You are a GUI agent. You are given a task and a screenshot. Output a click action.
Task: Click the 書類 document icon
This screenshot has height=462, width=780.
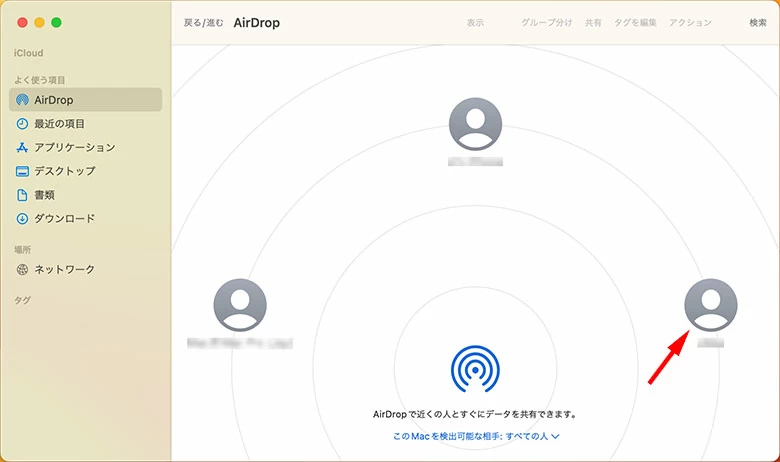pyautogui.click(x=23, y=195)
